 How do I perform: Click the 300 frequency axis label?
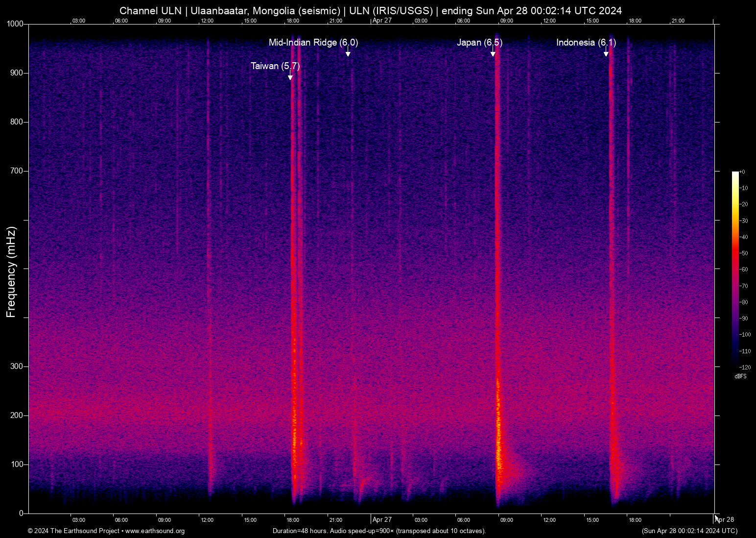point(17,367)
